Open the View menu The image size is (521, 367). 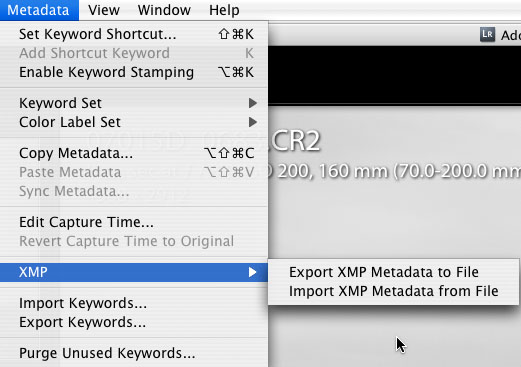tap(104, 10)
